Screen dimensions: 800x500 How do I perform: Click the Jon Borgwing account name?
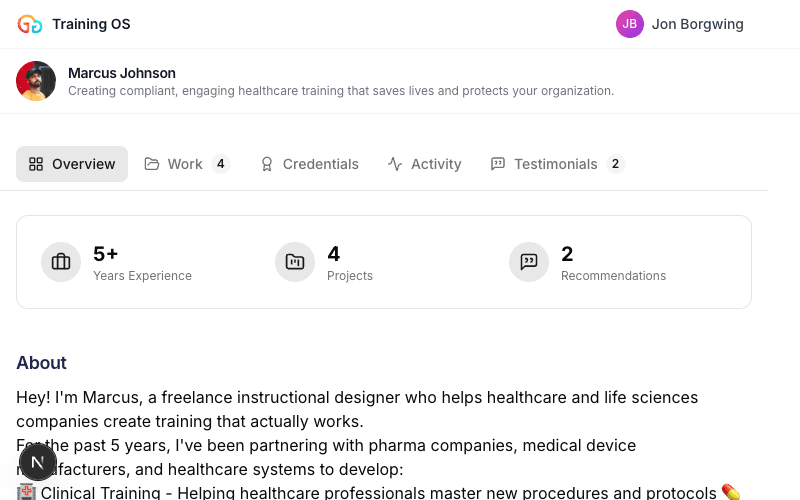coord(697,24)
